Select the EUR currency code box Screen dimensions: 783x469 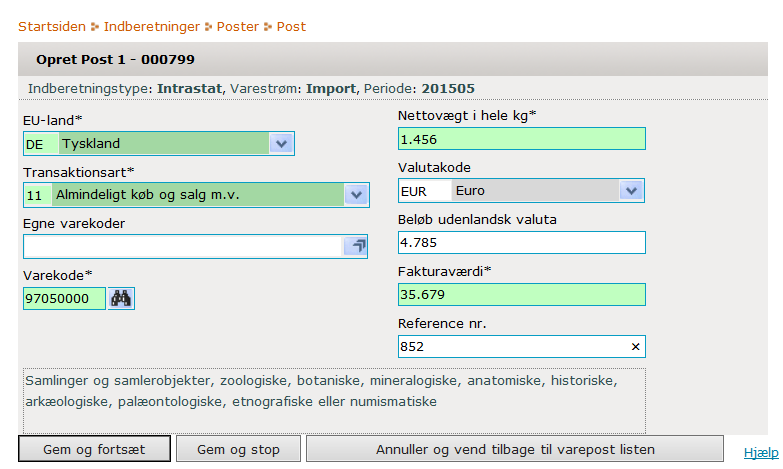(x=424, y=191)
